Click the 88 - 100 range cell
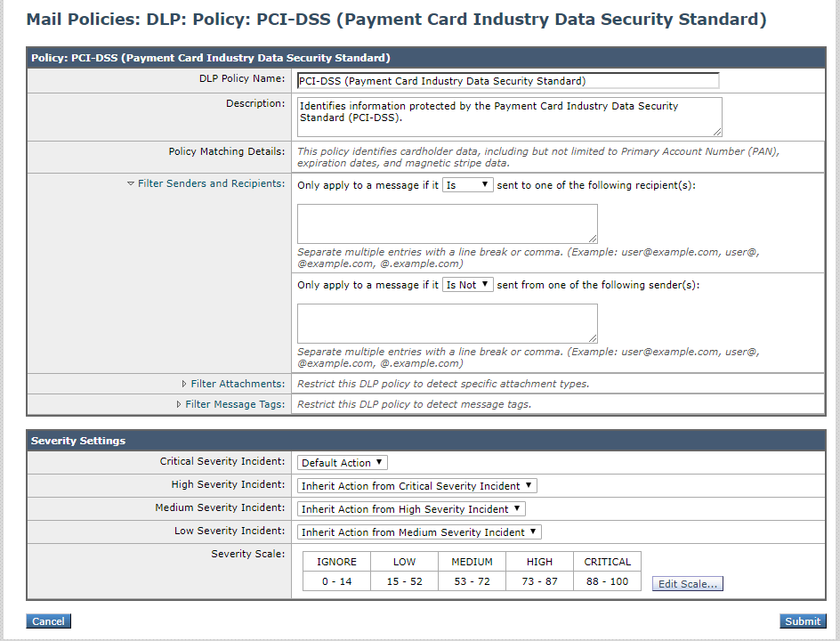The image size is (840, 641). (607, 581)
